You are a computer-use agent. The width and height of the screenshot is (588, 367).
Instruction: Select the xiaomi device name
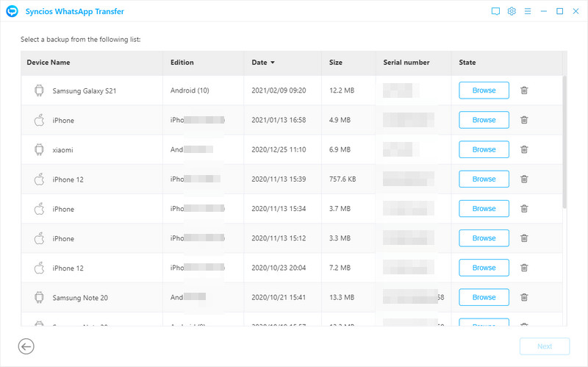click(x=62, y=150)
